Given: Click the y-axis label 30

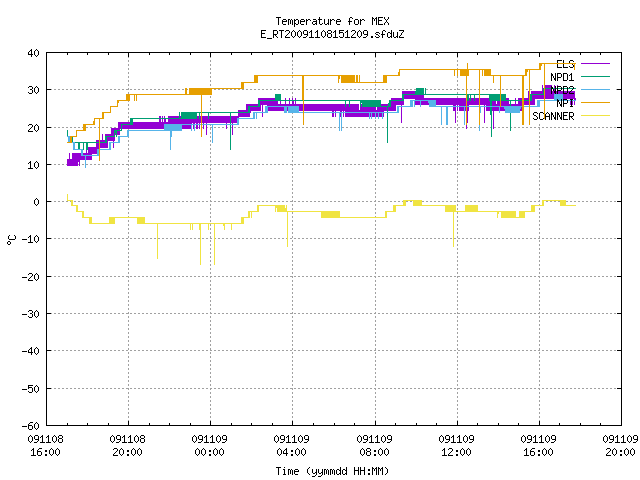Looking at the screenshot, I should pos(33,90).
